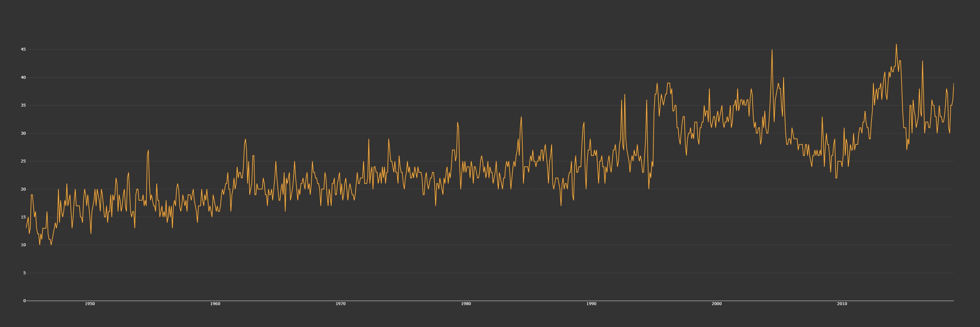The width and height of the screenshot is (980, 327).
Task: Click the y-axis label 30
Action: pyautogui.click(x=23, y=133)
